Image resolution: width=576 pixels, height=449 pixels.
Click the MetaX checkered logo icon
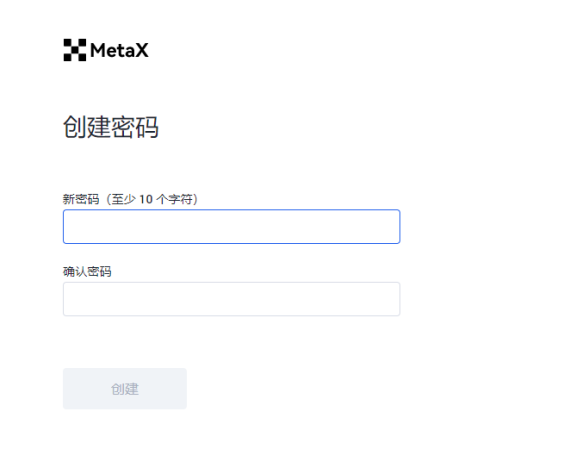(x=75, y=50)
